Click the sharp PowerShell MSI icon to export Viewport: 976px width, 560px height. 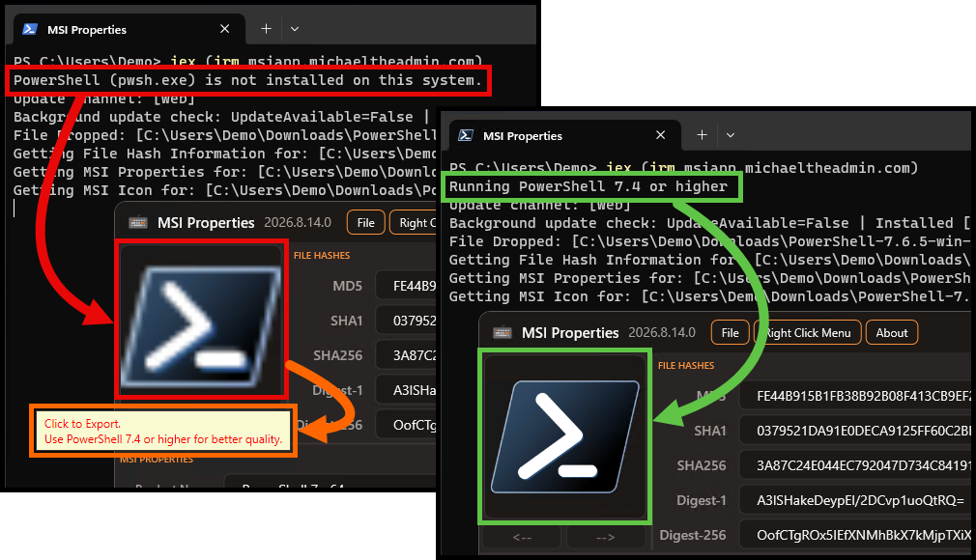(x=565, y=436)
